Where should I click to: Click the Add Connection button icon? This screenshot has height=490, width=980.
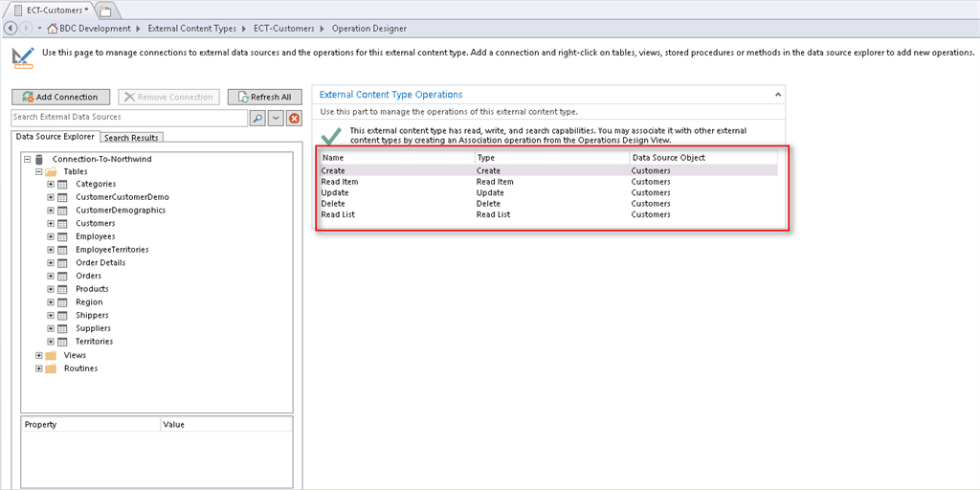coord(28,97)
